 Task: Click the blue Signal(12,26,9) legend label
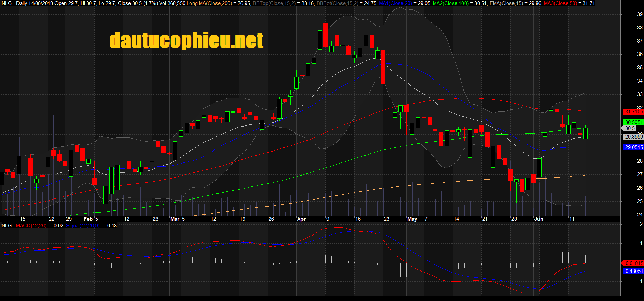coord(83,226)
